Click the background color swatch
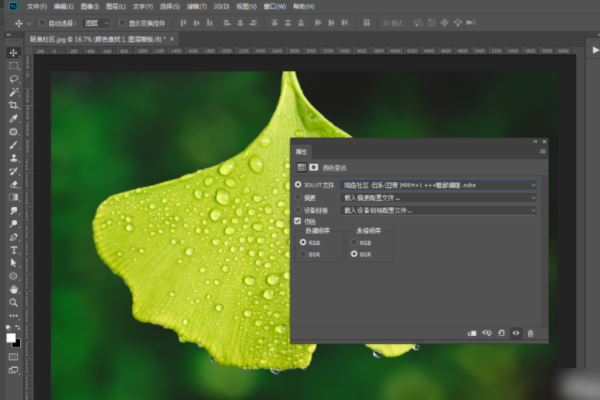The width and height of the screenshot is (600, 400). click(17, 343)
